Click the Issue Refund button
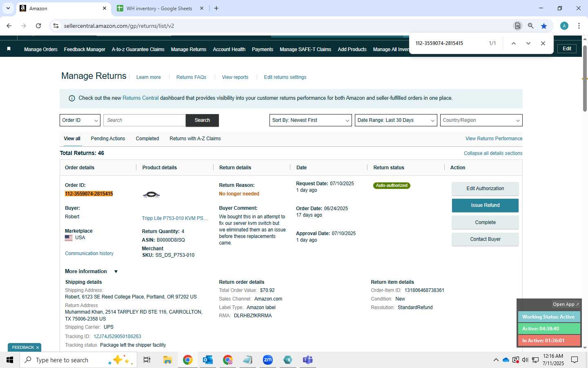This screenshot has width=588, height=368. pyautogui.click(x=485, y=205)
